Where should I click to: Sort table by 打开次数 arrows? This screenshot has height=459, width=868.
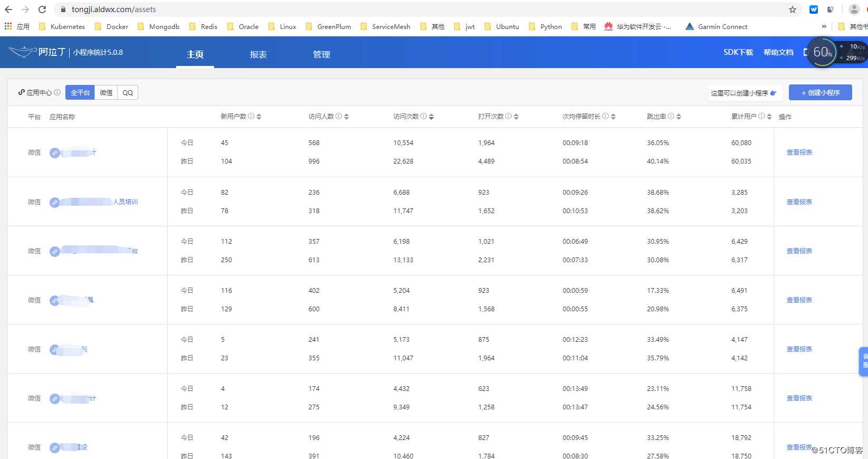pos(516,117)
